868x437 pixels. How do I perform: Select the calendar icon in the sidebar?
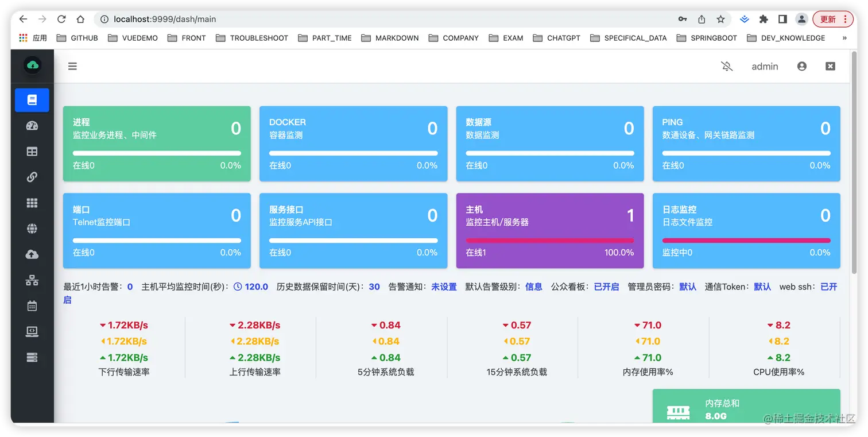pyautogui.click(x=32, y=306)
